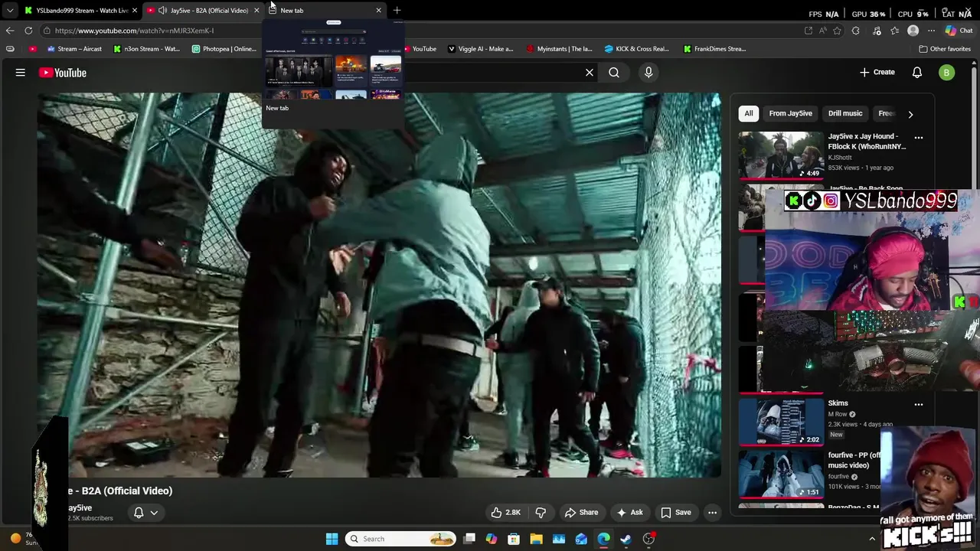Close the YSLbando999 Stream tab

pyautogui.click(x=135, y=11)
